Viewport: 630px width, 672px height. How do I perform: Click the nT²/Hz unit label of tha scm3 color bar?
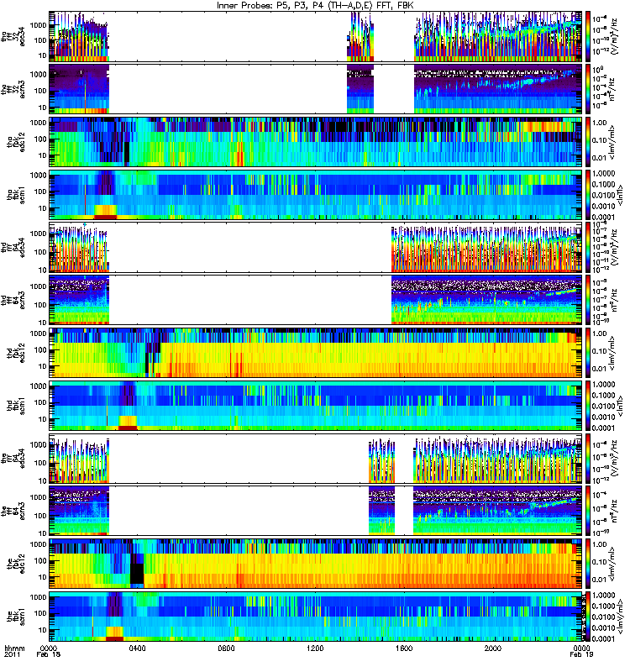pyautogui.click(x=612, y=89)
